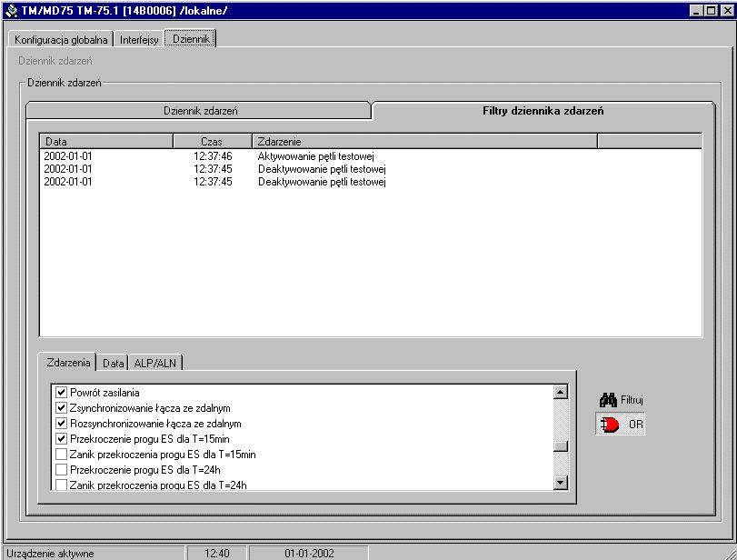Uncheck Przekroczenie progu ES dla T=15min

(x=61, y=439)
